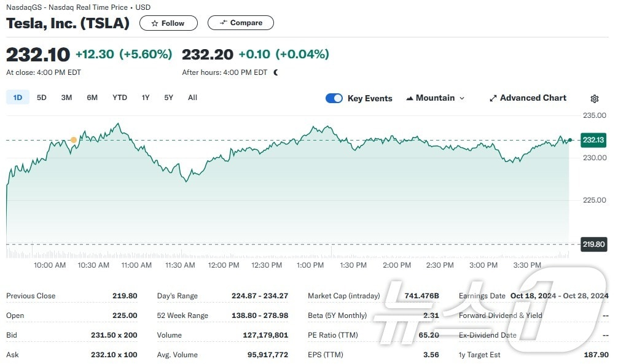The width and height of the screenshot is (618, 364).
Task: Click the Advanced Chart expand icon
Action: point(493,98)
